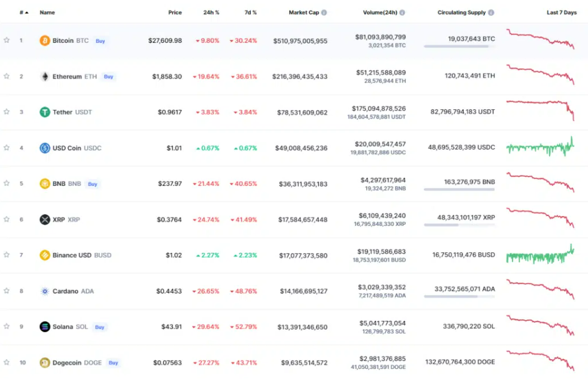The width and height of the screenshot is (588, 383).
Task: Click the Dogecoin logo icon
Action: point(45,363)
